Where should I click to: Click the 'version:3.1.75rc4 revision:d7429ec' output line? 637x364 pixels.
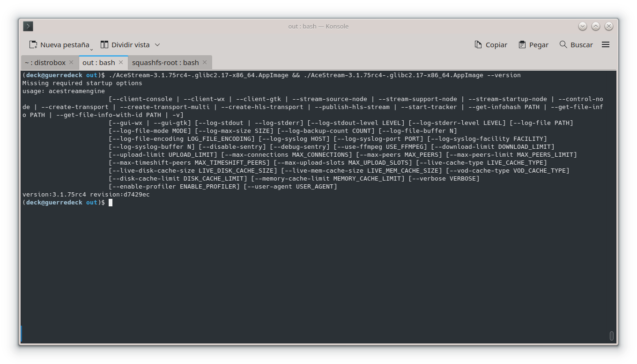pos(86,195)
